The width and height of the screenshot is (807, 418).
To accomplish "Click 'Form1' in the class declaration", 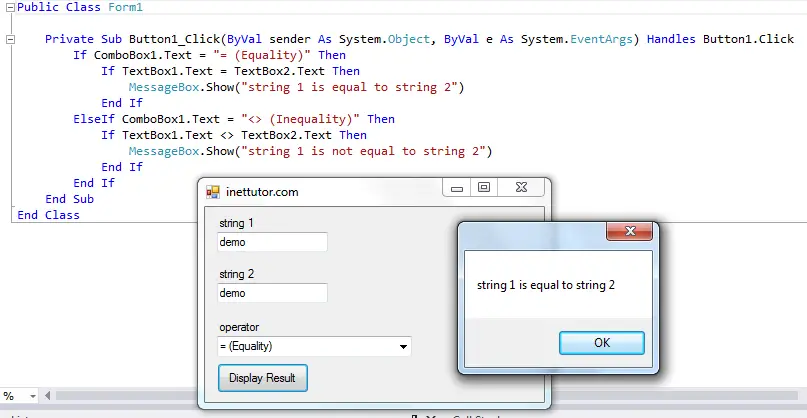I will [126, 7].
